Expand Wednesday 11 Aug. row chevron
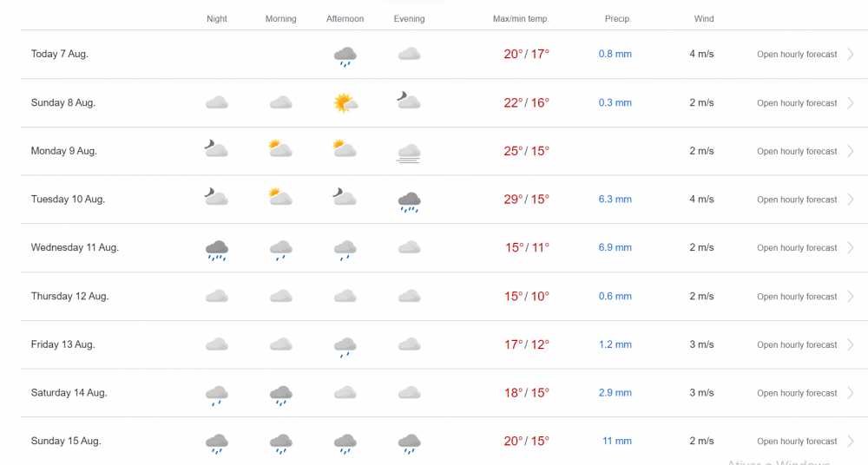The height and width of the screenshot is (465, 868). pos(850,248)
